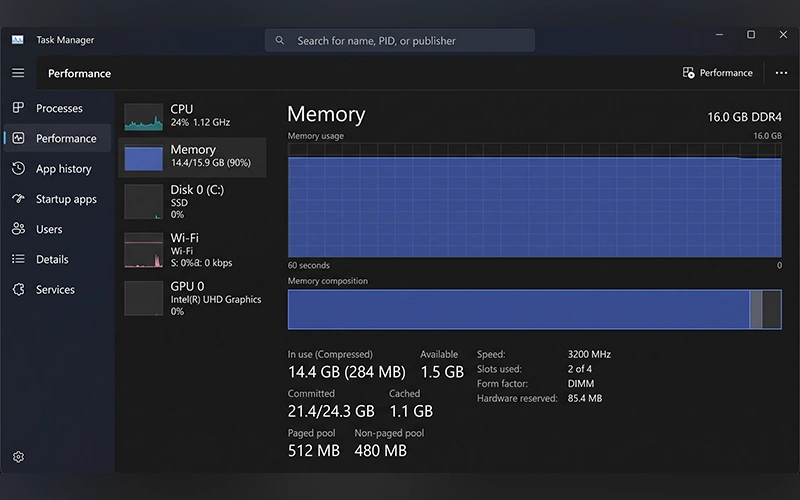This screenshot has width=800, height=500.
Task: Click the 14.4/15.9 GB (90%) text
Action: point(211,163)
